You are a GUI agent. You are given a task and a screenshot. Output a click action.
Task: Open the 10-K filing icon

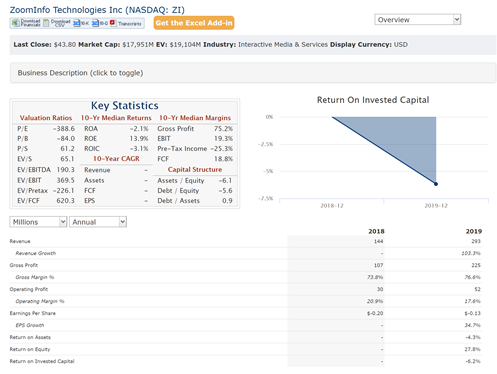77,23
